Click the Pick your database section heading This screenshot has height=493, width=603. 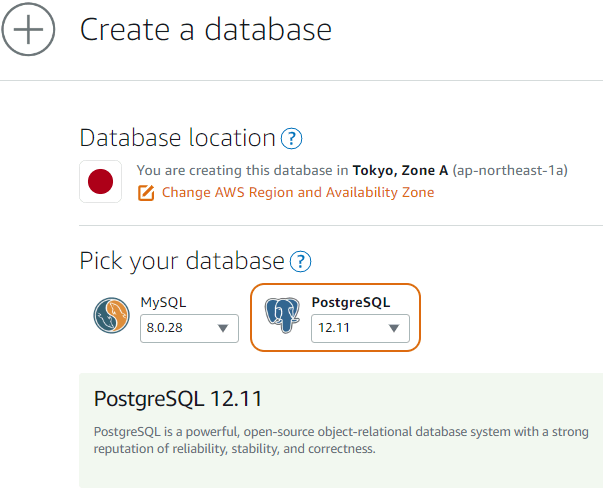coord(182,261)
